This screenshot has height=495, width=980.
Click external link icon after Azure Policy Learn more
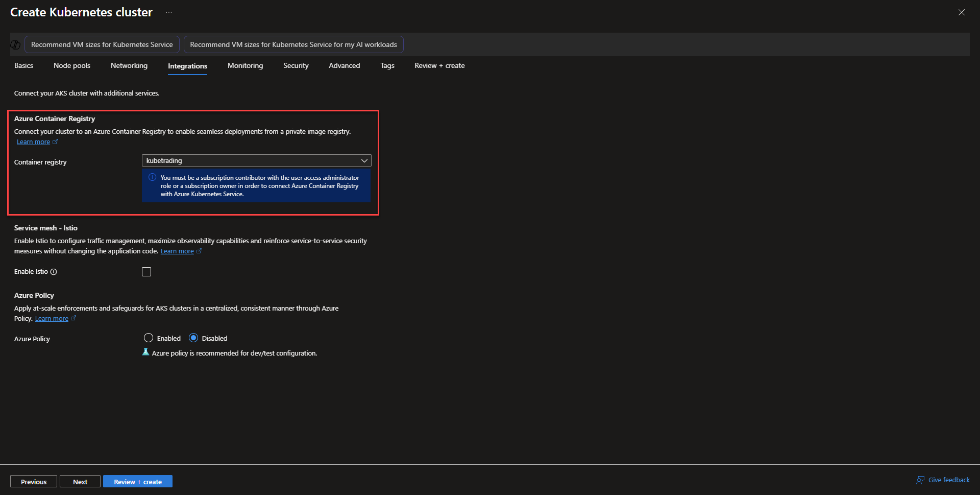point(73,318)
